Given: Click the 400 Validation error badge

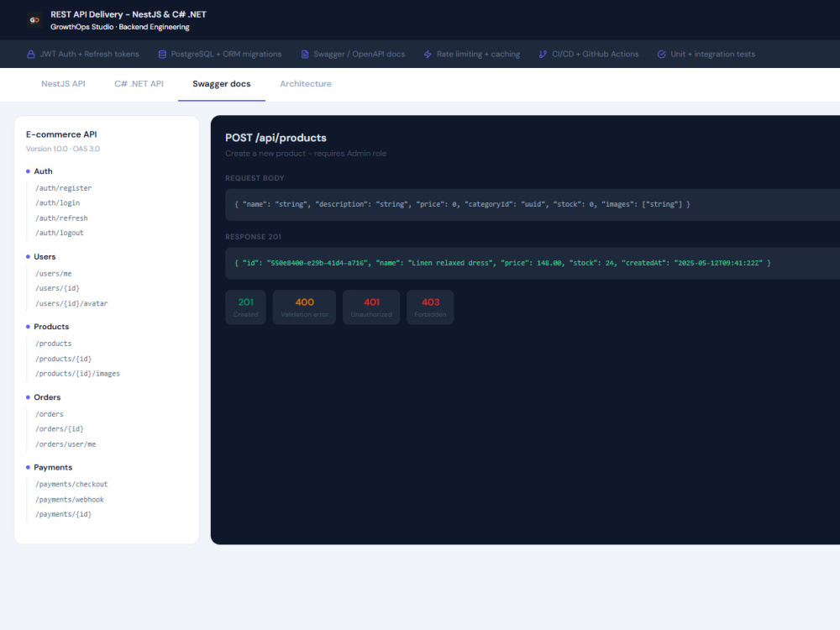Looking at the screenshot, I should click(x=304, y=307).
